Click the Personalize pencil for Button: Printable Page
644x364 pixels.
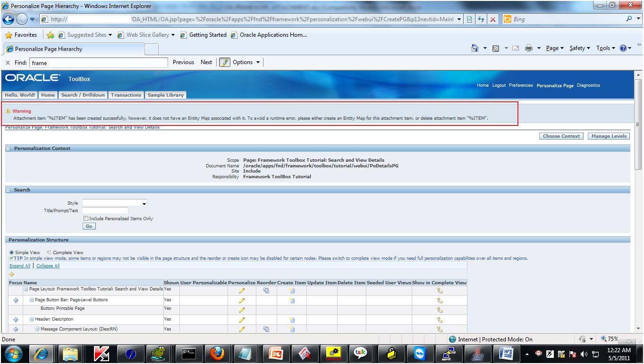click(x=242, y=310)
